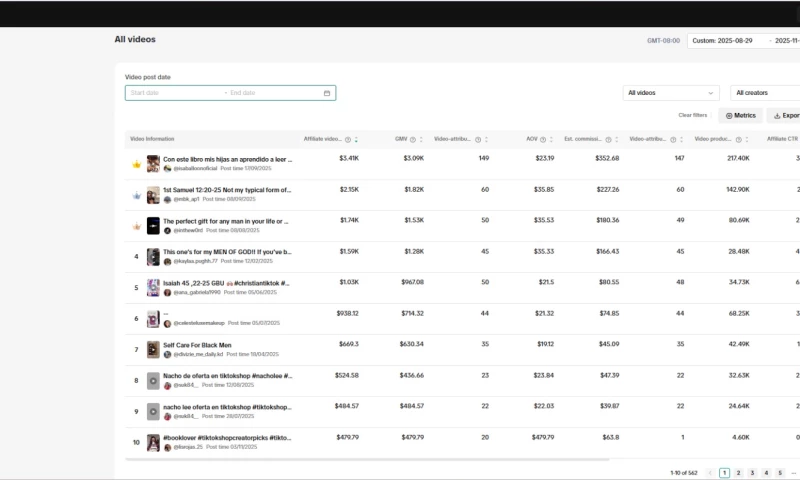800x480 pixels.
Task: Click the Start date input field
Action: 173,93
